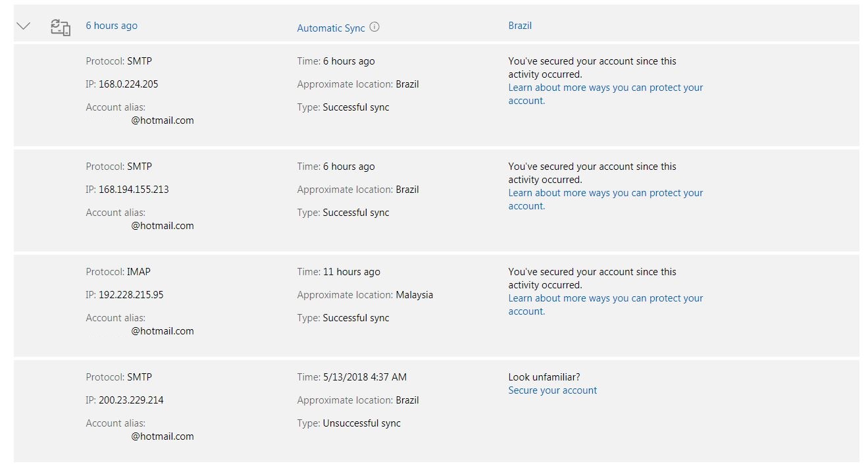Select IP address 200.23.229.214

point(131,400)
